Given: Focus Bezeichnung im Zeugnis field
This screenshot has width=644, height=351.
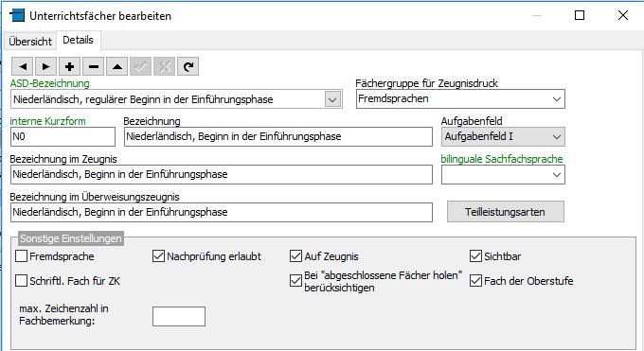Looking at the screenshot, I should click(x=222, y=174).
